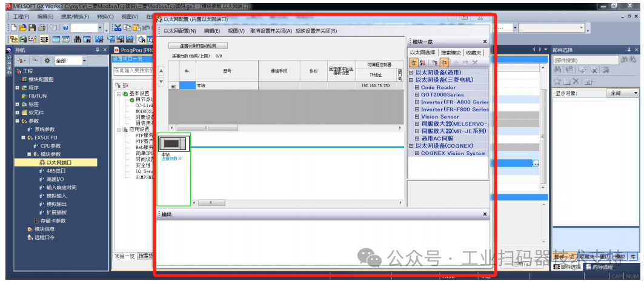Click the Find binoculars icon in second toolbar
644x284 pixels.
tap(77, 39)
